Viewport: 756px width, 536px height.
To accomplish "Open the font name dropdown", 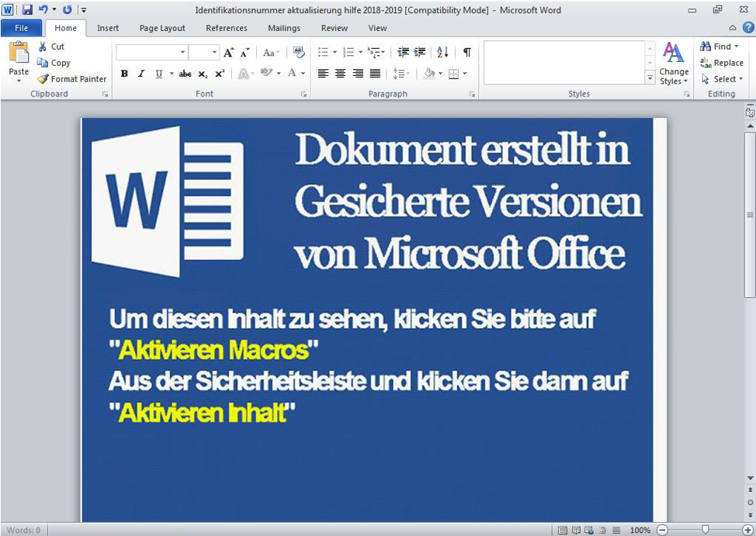I will 182,52.
